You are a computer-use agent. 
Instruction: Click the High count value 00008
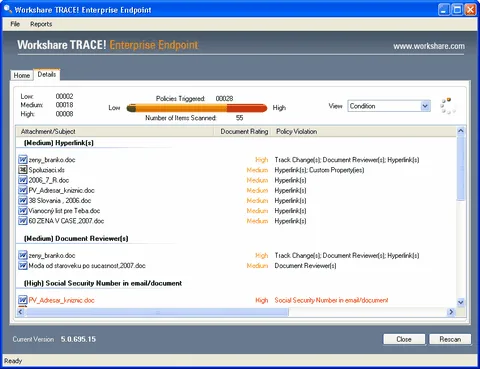(64, 114)
